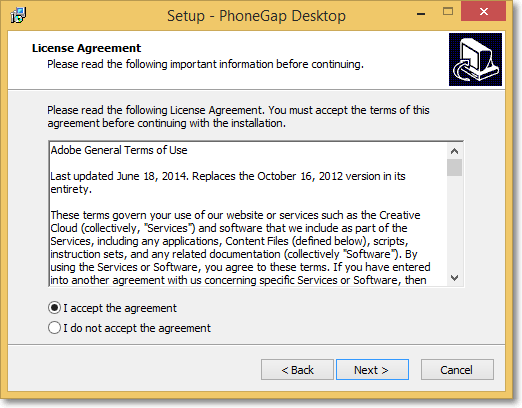Click the 'Last updated June 18, 2014' paragraph

click(x=228, y=182)
